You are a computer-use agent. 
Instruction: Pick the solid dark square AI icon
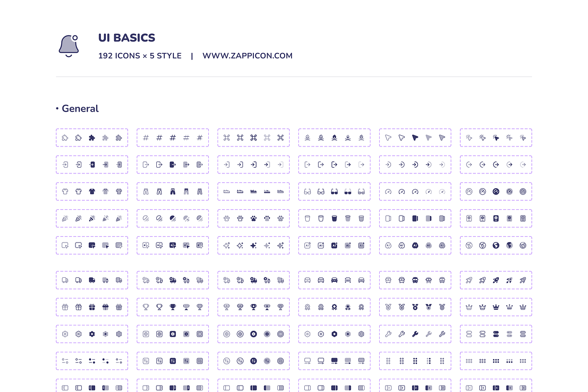334,245
